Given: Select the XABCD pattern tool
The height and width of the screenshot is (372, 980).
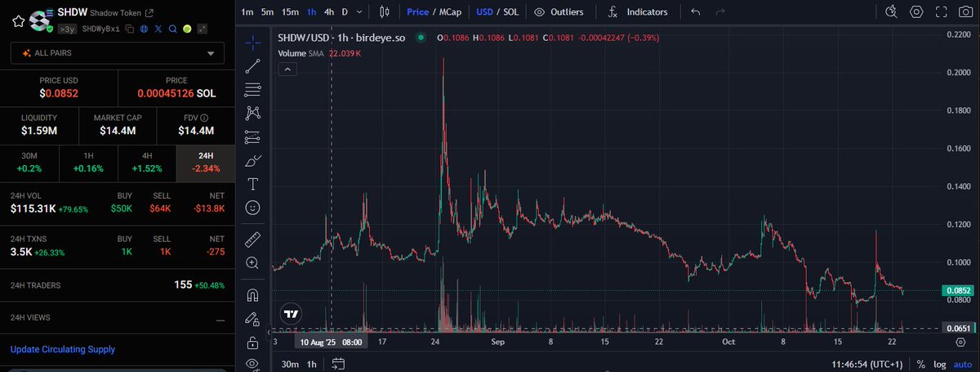Looking at the screenshot, I should pyautogui.click(x=252, y=113).
